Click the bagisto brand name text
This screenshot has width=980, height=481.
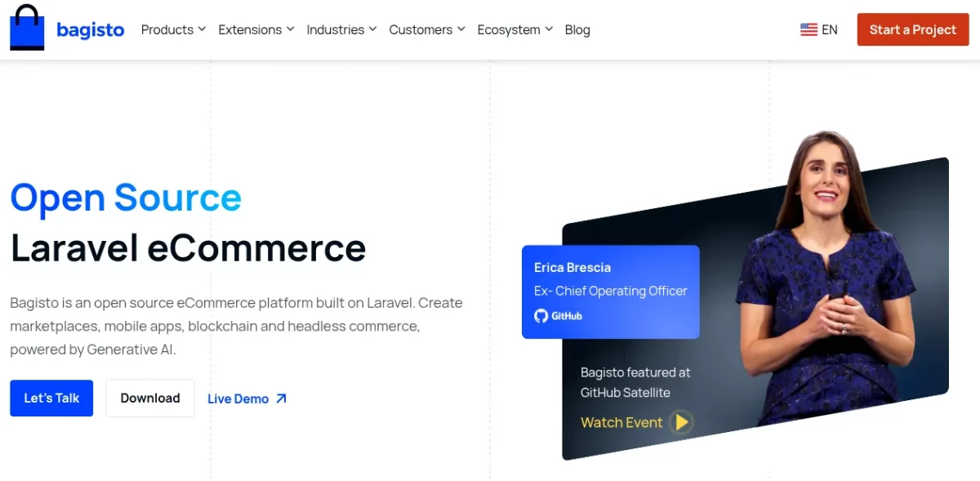[91, 30]
